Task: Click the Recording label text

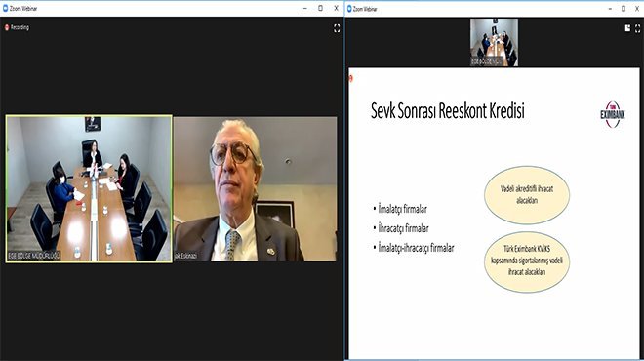Action: (20, 27)
